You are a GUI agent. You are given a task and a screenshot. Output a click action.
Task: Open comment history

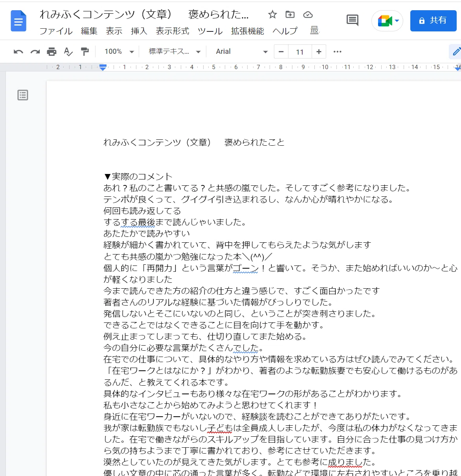click(x=352, y=20)
